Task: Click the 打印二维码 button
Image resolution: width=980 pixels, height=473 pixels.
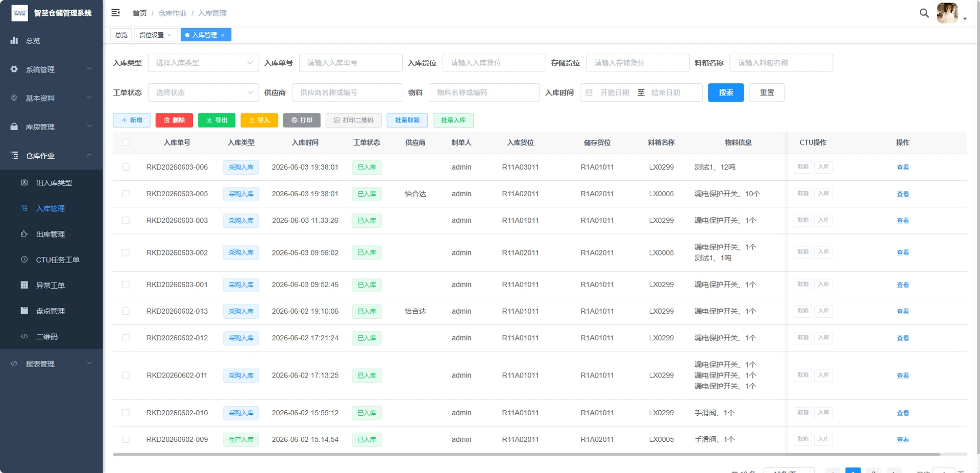Action: (x=354, y=120)
